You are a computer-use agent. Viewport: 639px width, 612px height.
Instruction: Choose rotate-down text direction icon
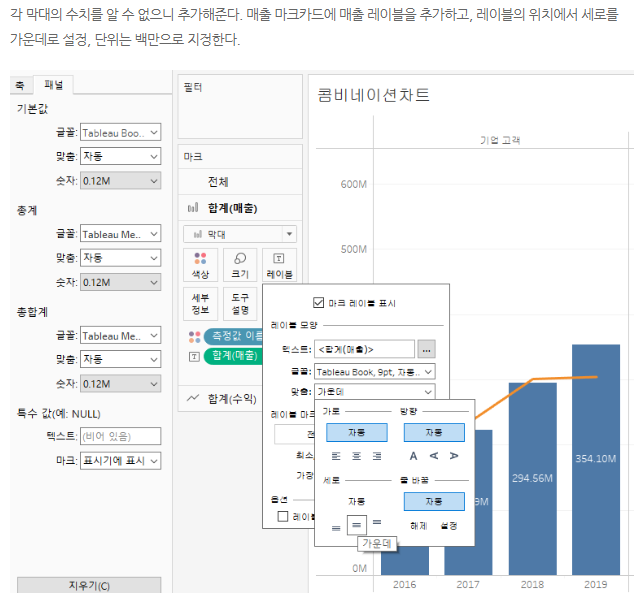pyautogui.click(x=454, y=456)
